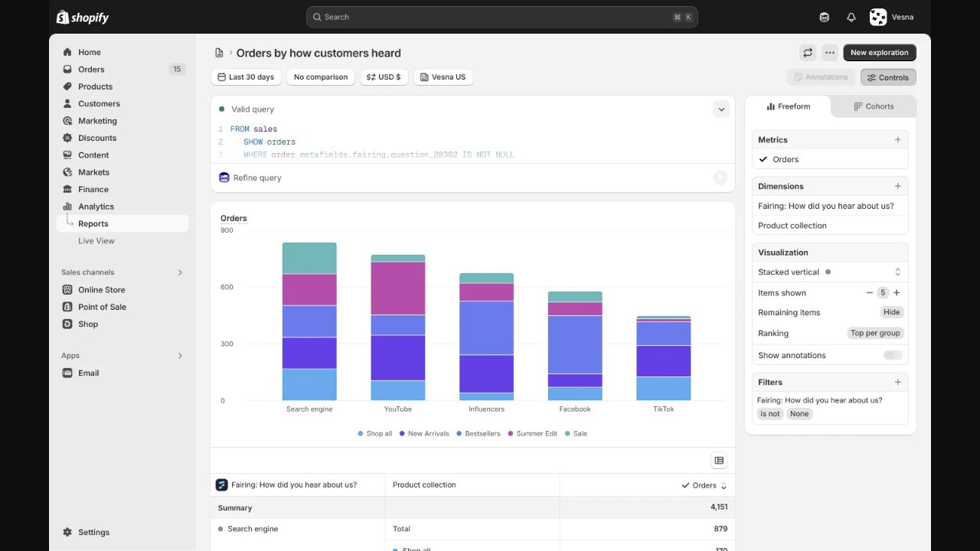The image size is (980, 551).
Task: Switch to the Cohorts tab
Action: (x=874, y=106)
